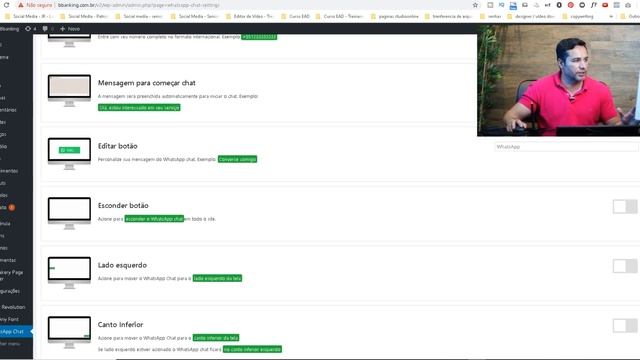Toggle the 'Canto inferior' switch
The height and width of the screenshot is (360, 640).
pos(625,326)
